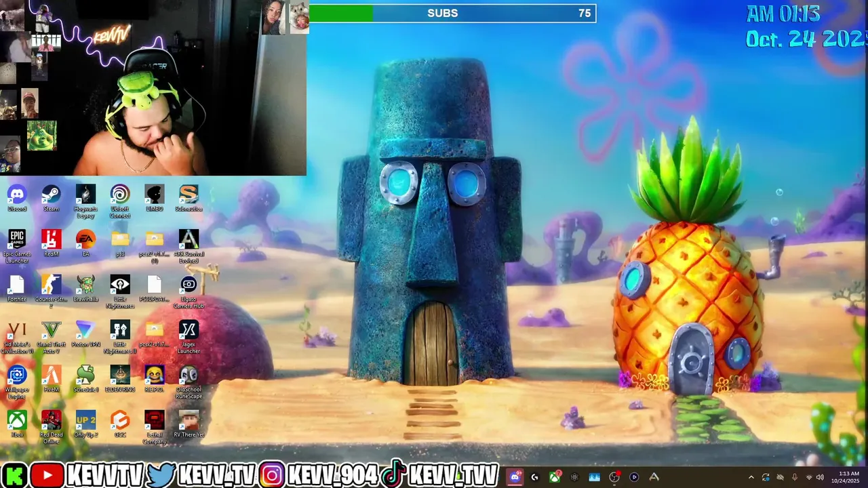This screenshot has height=488, width=868.
Task: Launch Ubisoft Connect desktop icon
Action: tap(120, 202)
